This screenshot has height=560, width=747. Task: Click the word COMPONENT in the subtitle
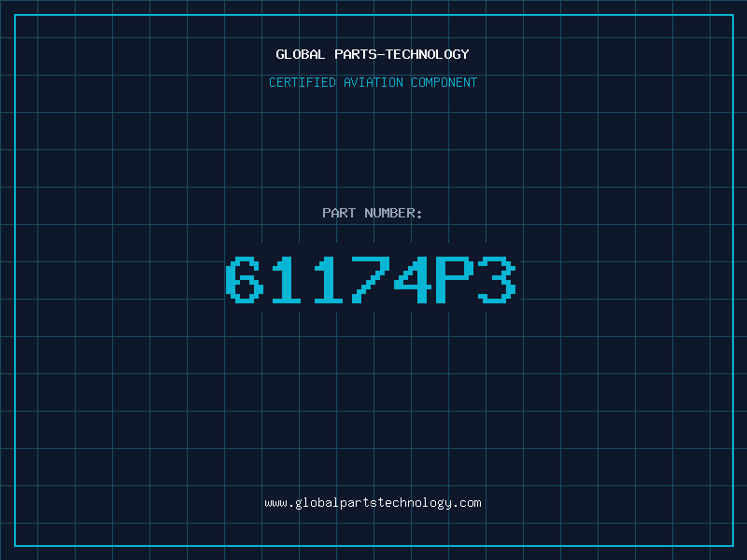[444, 82]
